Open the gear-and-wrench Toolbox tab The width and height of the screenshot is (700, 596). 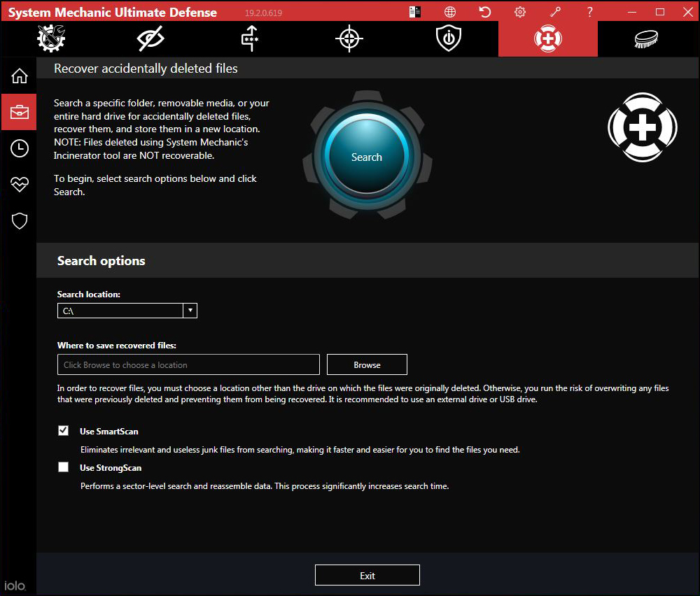[51, 38]
